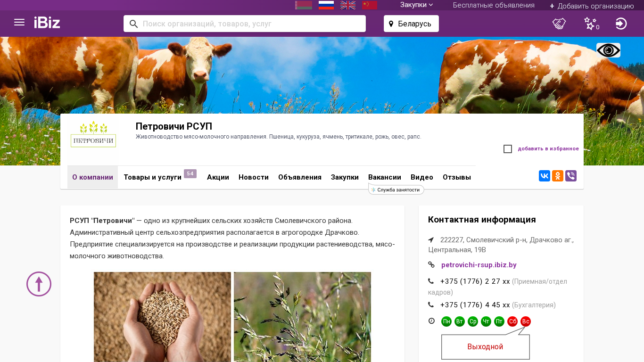
Task: Switch to the Вакансии tab
Action: pyautogui.click(x=385, y=177)
